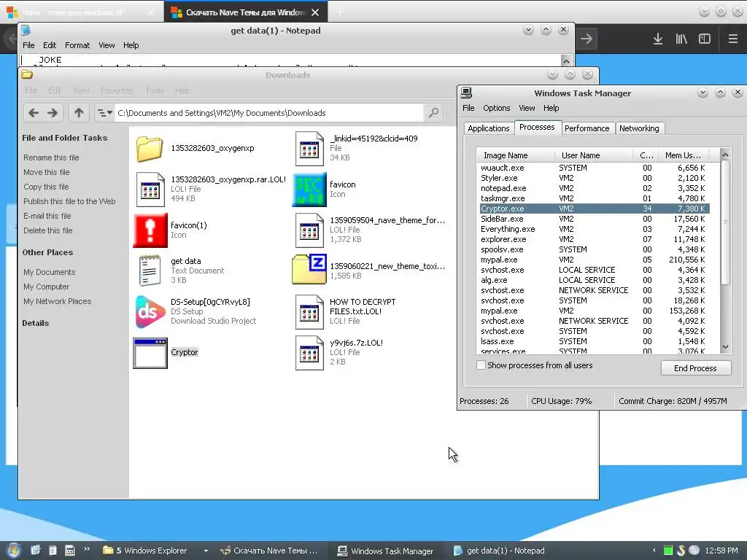Toggle the browser sidebar icon
This screenshot has height=560, width=747.
pos(705,39)
